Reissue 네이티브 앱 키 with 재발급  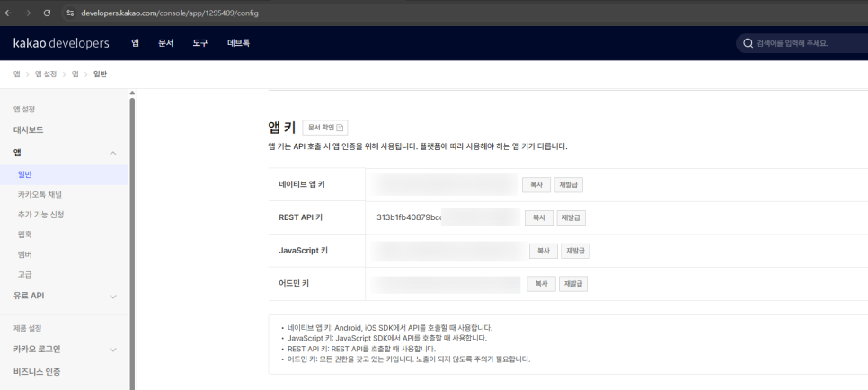click(569, 185)
